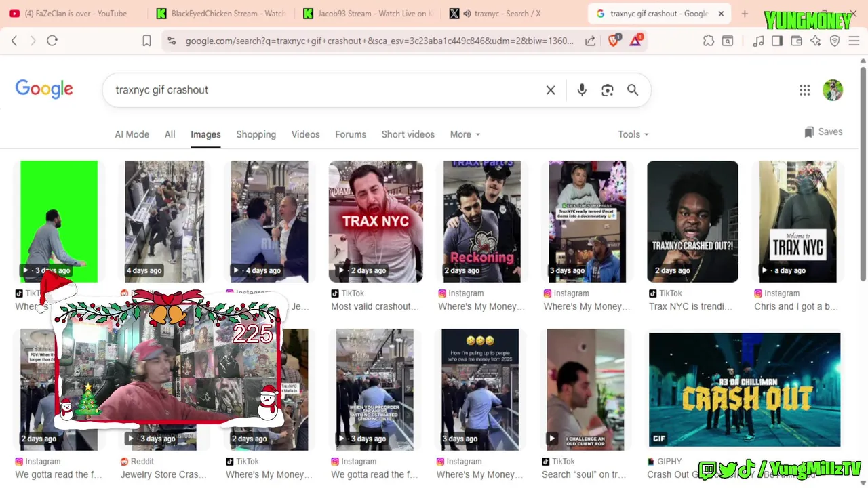
Task: Open 'Most valid crashout...' result title
Action: tap(375, 306)
